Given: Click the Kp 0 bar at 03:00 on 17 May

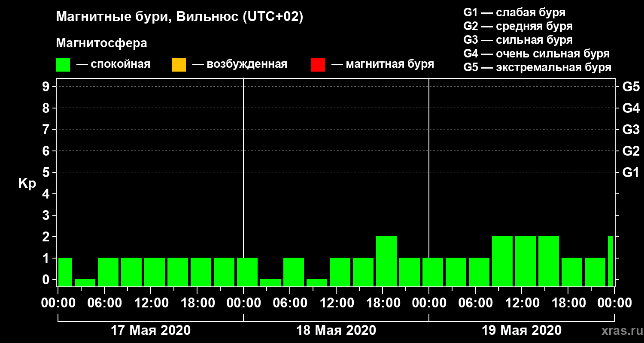Looking at the screenshot, I should click(85, 283).
